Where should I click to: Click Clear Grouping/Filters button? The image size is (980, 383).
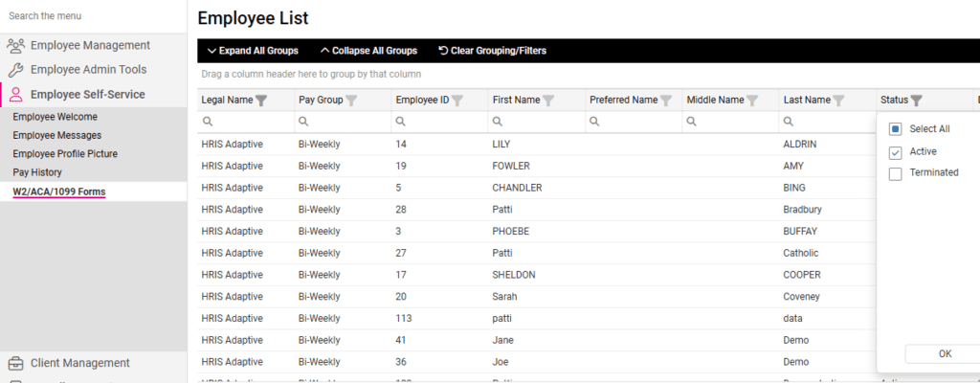tap(492, 51)
